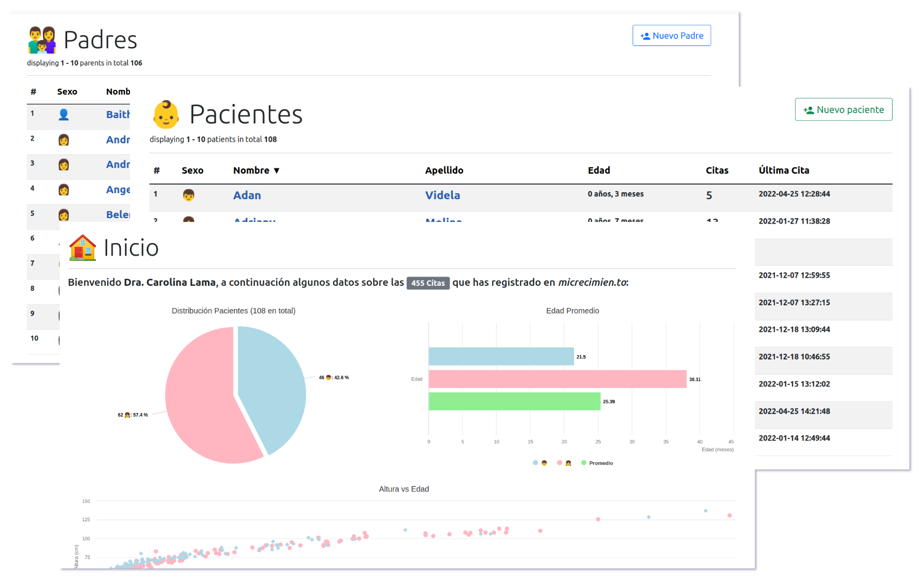
Task: Click the 2022-04-25 12:28:44 última cita timestamp
Action: [794, 194]
